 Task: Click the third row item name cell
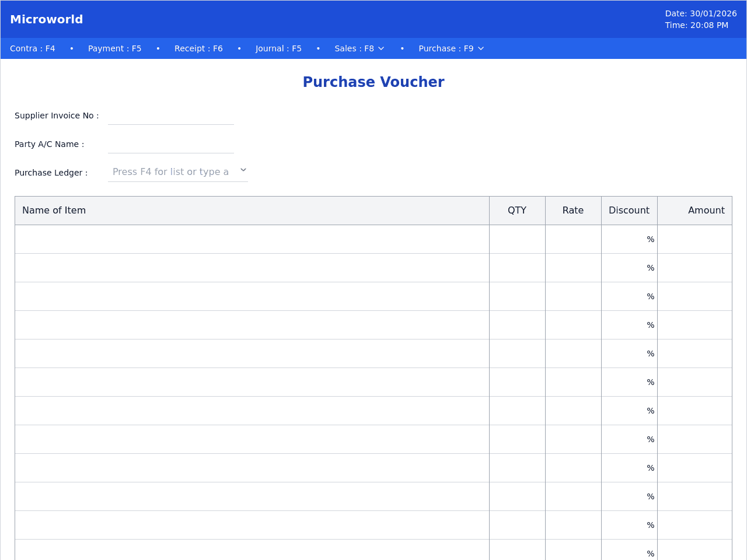tap(252, 296)
